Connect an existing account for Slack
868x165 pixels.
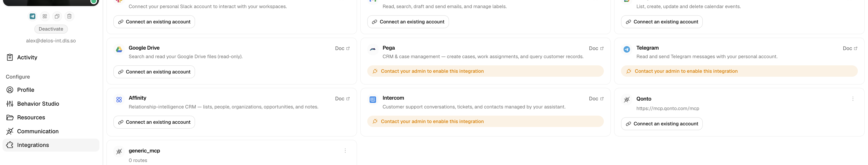(x=154, y=22)
